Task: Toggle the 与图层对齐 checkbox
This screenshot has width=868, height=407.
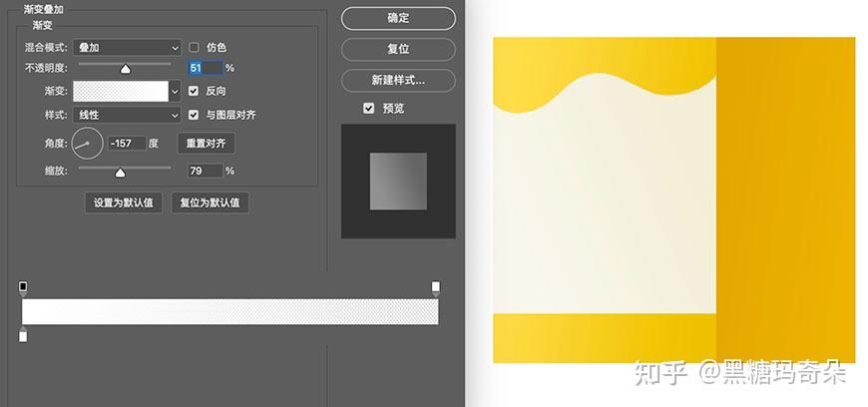Action: [194, 115]
